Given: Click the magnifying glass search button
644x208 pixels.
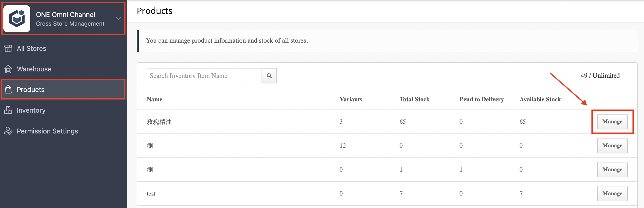Looking at the screenshot, I should pyautogui.click(x=269, y=76).
